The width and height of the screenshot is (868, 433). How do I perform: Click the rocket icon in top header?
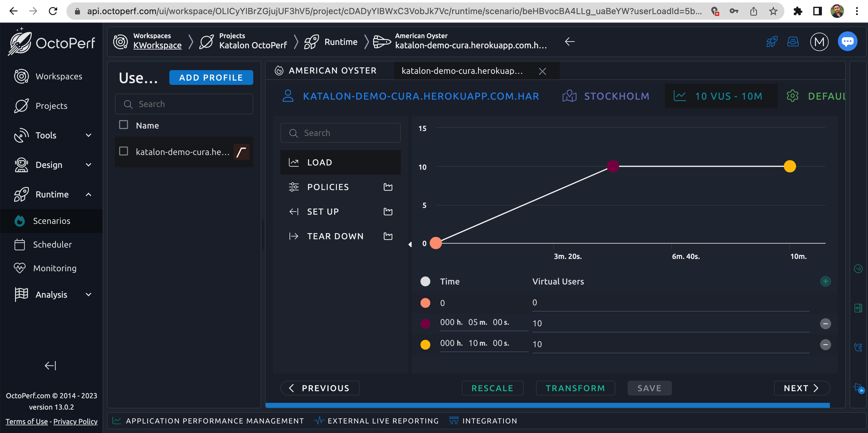tap(771, 42)
